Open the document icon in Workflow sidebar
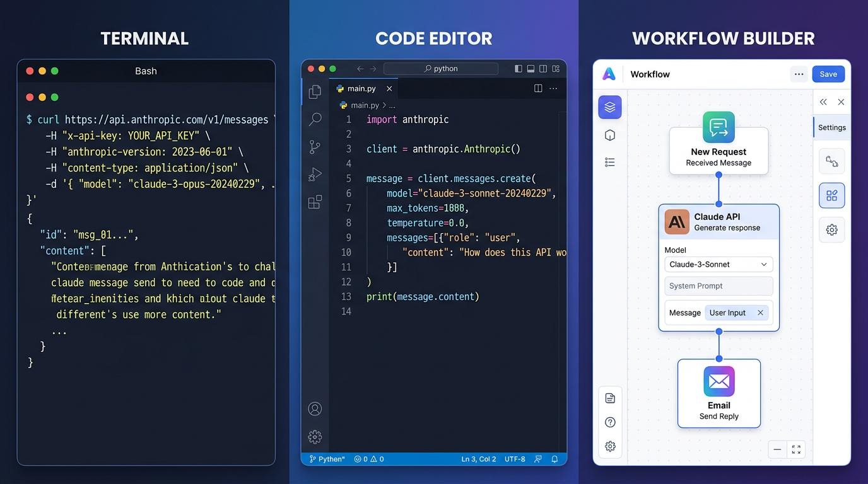The width and height of the screenshot is (868, 484). (x=610, y=398)
